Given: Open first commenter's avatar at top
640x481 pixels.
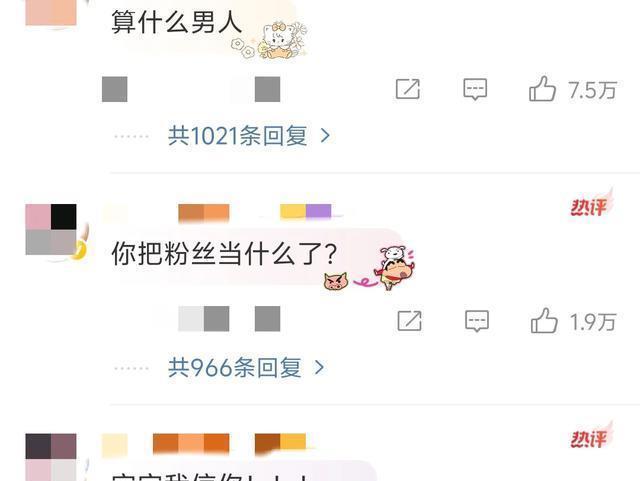Looking at the screenshot, I should click(x=51, y=13).
